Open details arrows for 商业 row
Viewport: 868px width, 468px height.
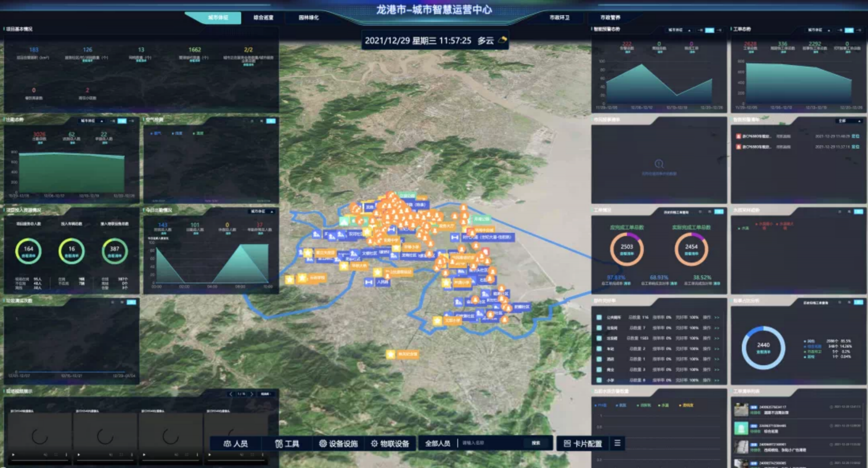pyautogui.click(x=717, y=370)
